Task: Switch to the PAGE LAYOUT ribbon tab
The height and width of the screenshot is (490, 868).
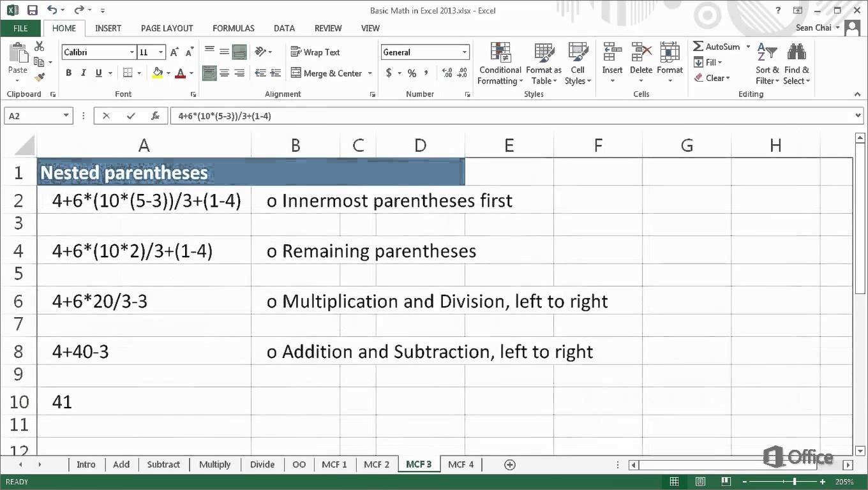Action: click(x=167, y=28)
